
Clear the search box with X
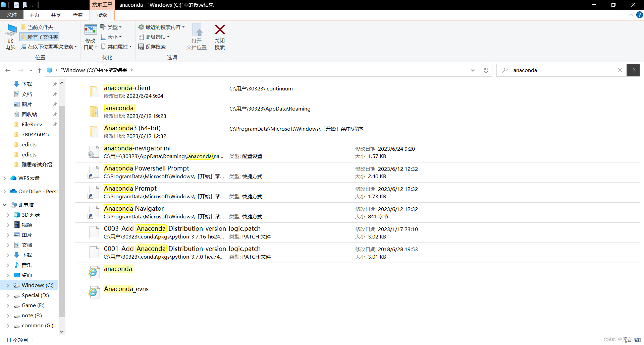(x=620, y=70)
